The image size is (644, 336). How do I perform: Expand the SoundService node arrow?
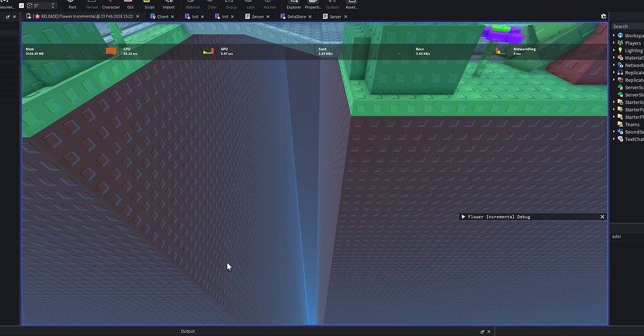[614, 132]
